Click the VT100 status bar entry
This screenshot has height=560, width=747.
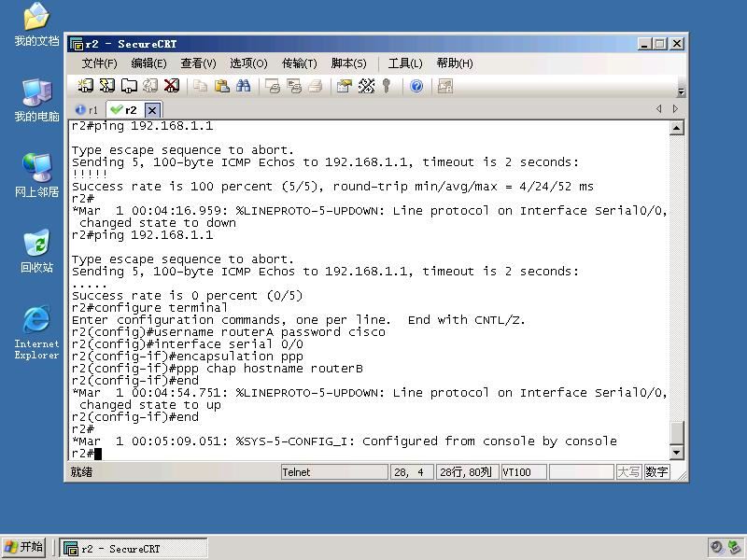(524, 472)
